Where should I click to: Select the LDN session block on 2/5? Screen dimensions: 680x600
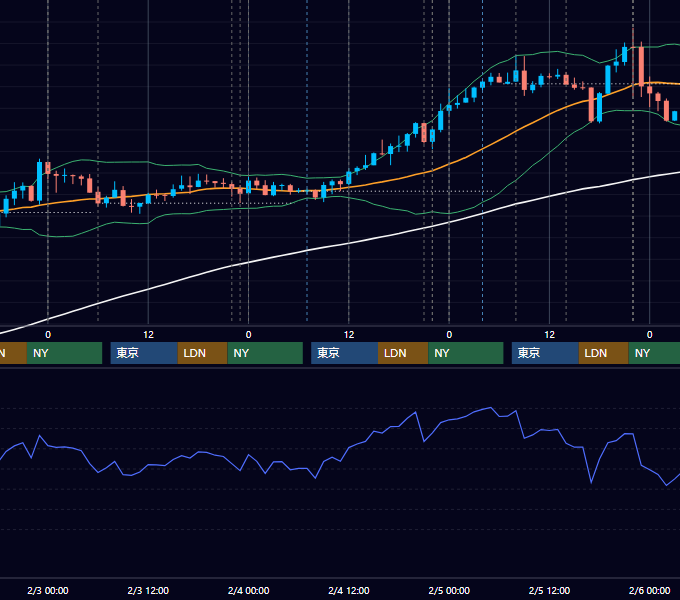(604, 353)
